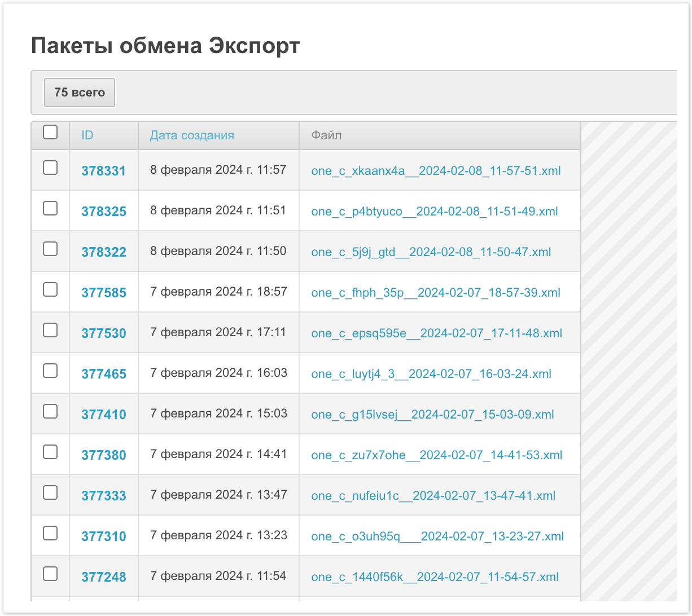Open record ID 377333
The width and height of the screenshot is (692, 616).
click(104, 496)
